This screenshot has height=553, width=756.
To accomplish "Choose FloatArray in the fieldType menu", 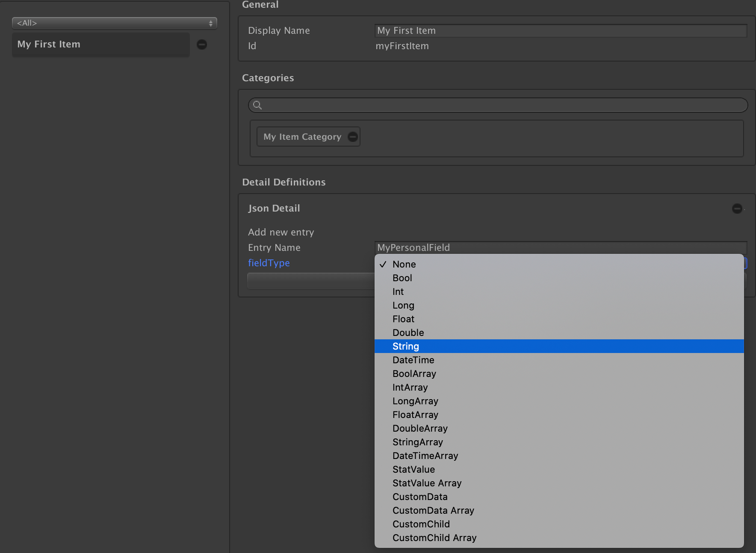I will pyautogui.click(x=559, y=415).
